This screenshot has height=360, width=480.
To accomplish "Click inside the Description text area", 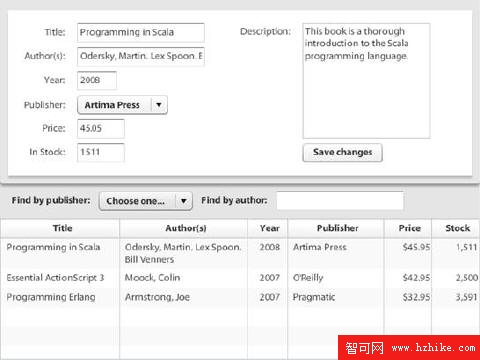I will tap(366, 81).
